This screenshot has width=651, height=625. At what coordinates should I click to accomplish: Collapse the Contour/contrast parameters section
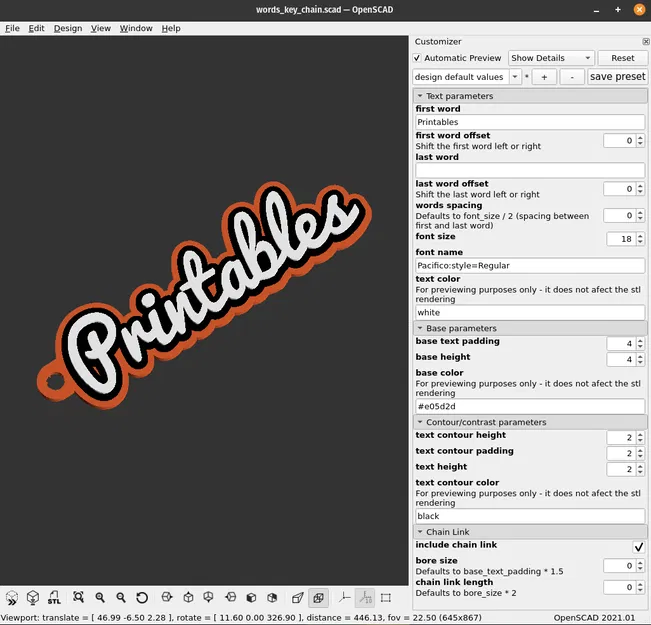(530, 422)
